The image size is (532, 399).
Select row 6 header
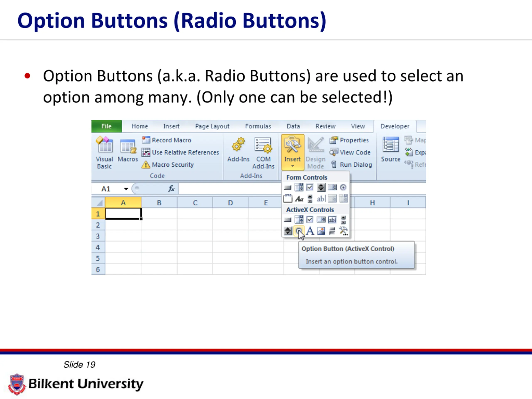(x=98, y=269)
